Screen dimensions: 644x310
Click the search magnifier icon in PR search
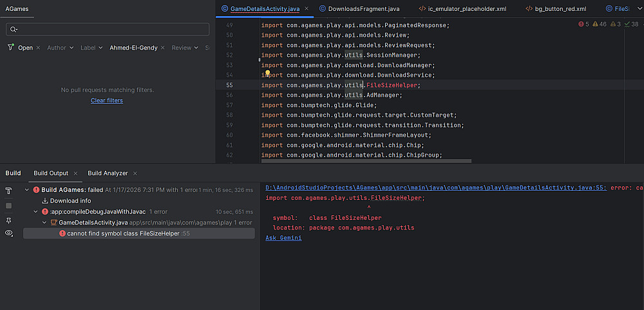(14, 30)
